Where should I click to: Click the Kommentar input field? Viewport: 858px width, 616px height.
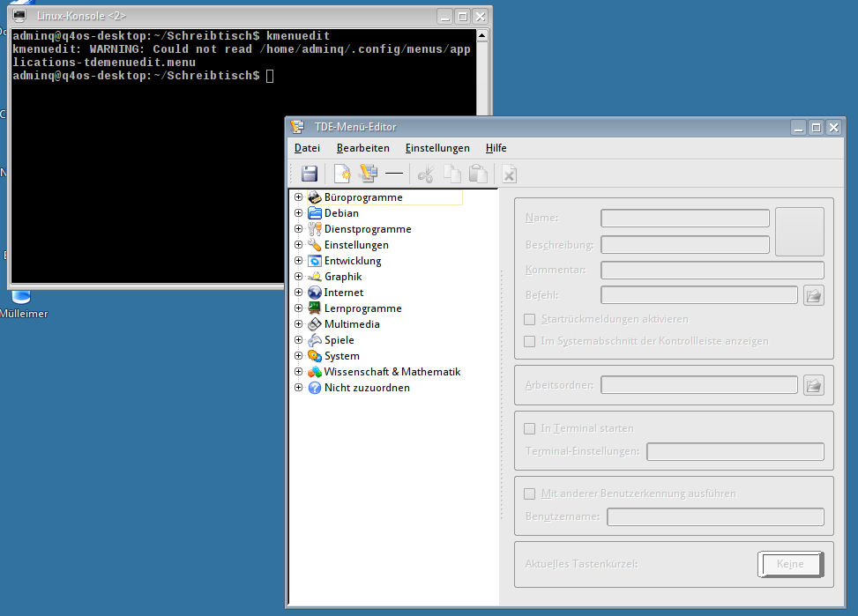(x=712, y=270)
